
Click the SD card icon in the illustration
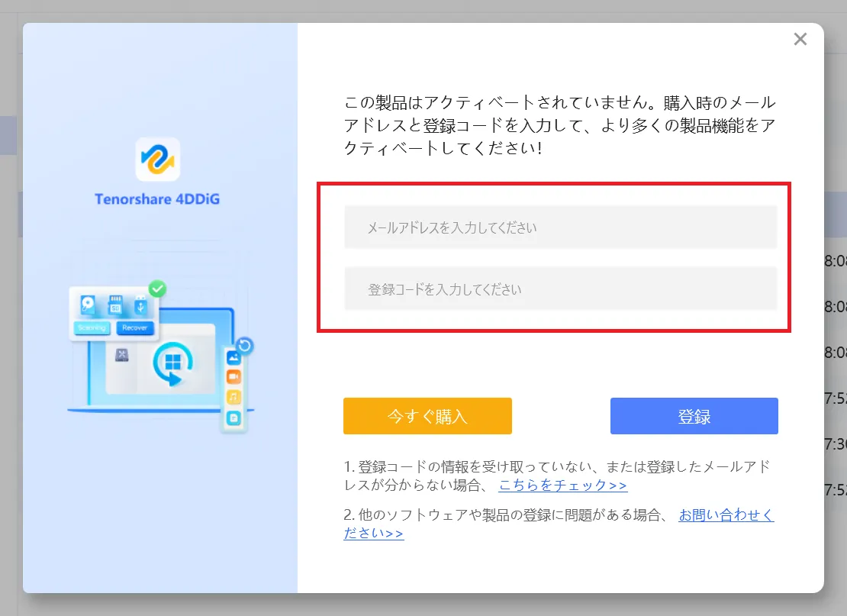115,304
